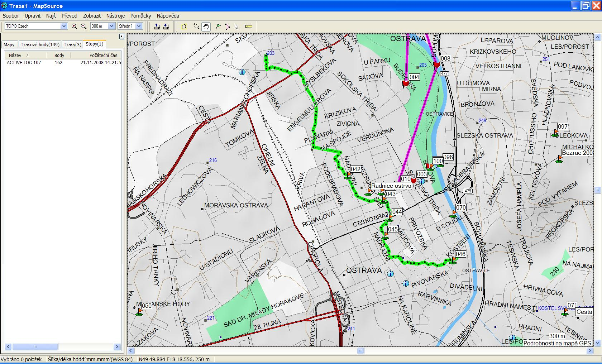Click left panel scroll right arrow
Screen dimensions: 602x364
[117, 346]
